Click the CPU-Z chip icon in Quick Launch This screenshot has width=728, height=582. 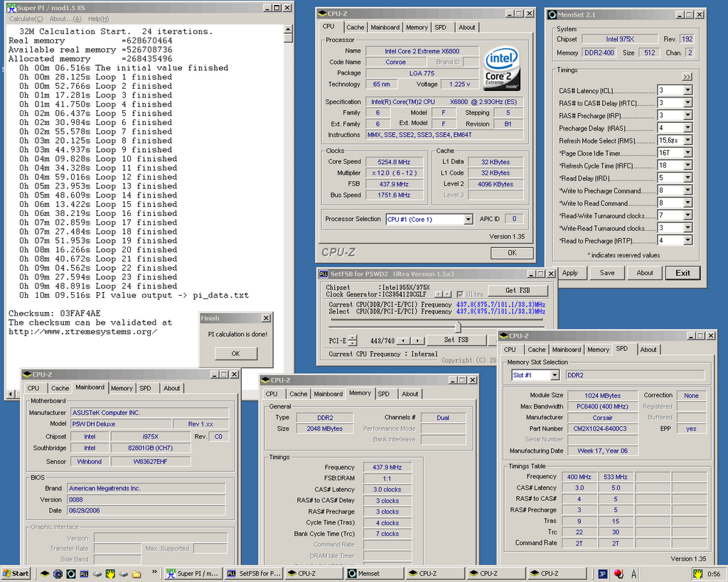pyautogui.click(x=45, y=573)
